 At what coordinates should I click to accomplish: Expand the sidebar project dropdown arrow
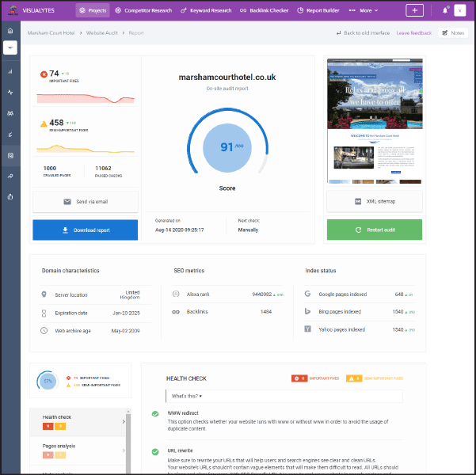[x=10, y=47]
